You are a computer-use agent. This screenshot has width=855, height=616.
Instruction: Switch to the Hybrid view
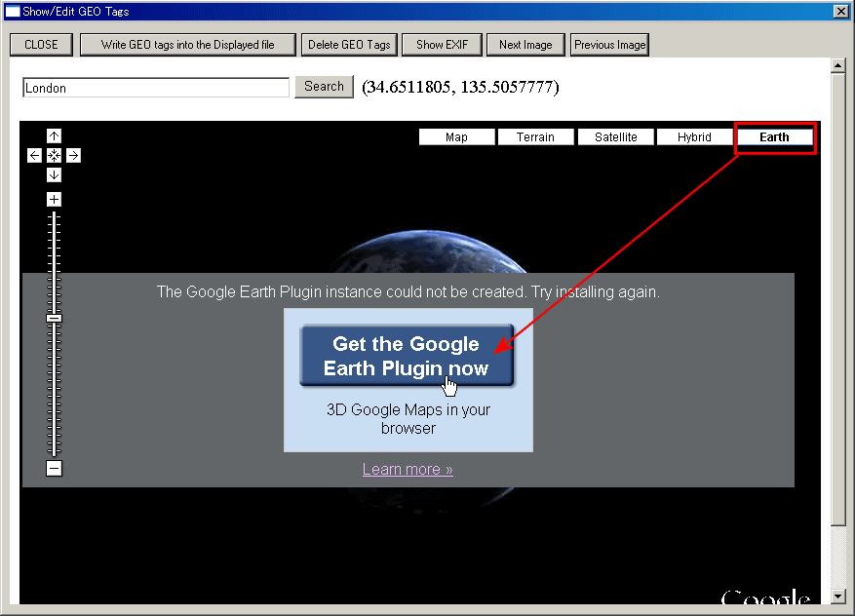pyautogui.click(x=694, y=136)
